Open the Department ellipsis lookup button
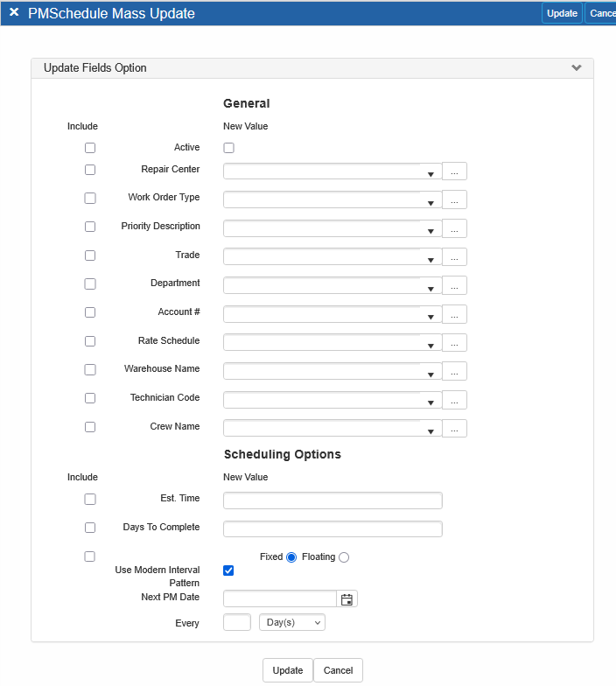This screenshot has height=686, width=616. 454,285
